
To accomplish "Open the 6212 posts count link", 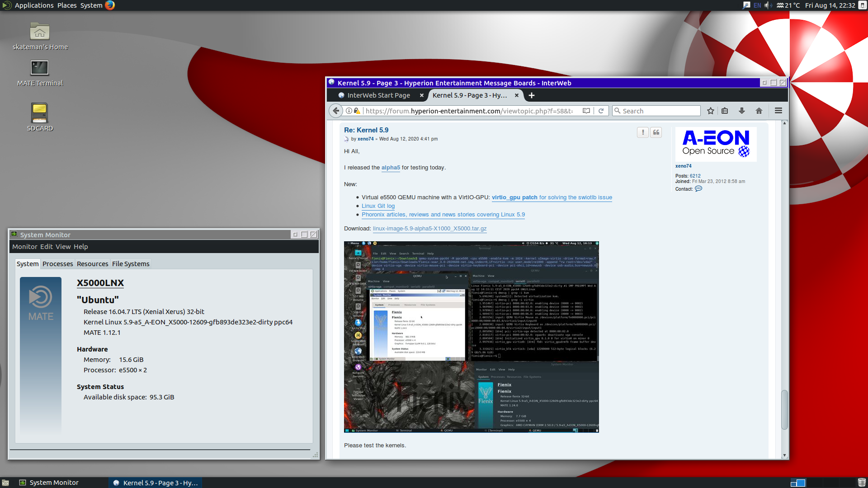I will coord(695,176).
